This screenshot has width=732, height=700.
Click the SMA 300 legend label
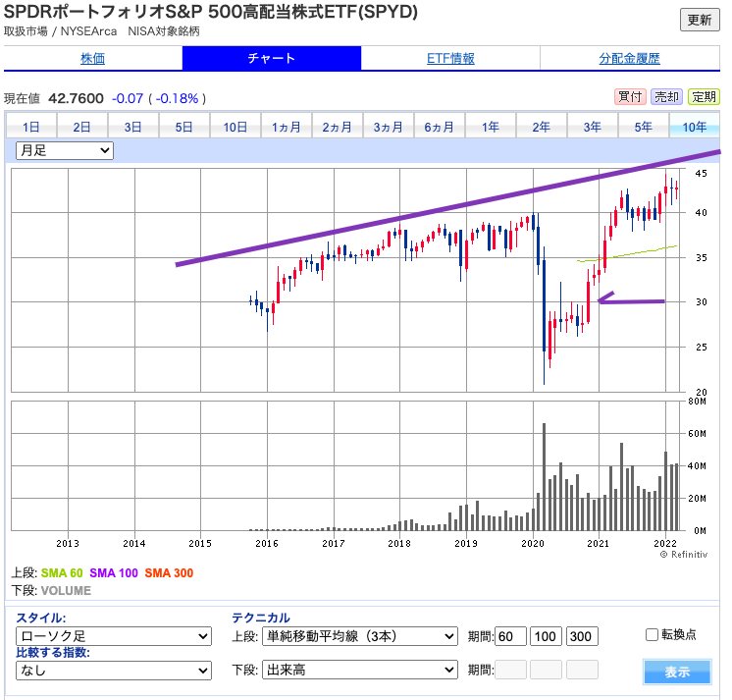tap(169, 573)
